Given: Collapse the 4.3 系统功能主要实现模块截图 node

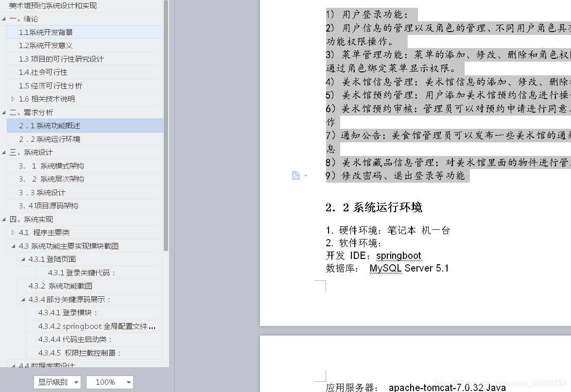Looking at the screenshot, I should tap(13, 246).
